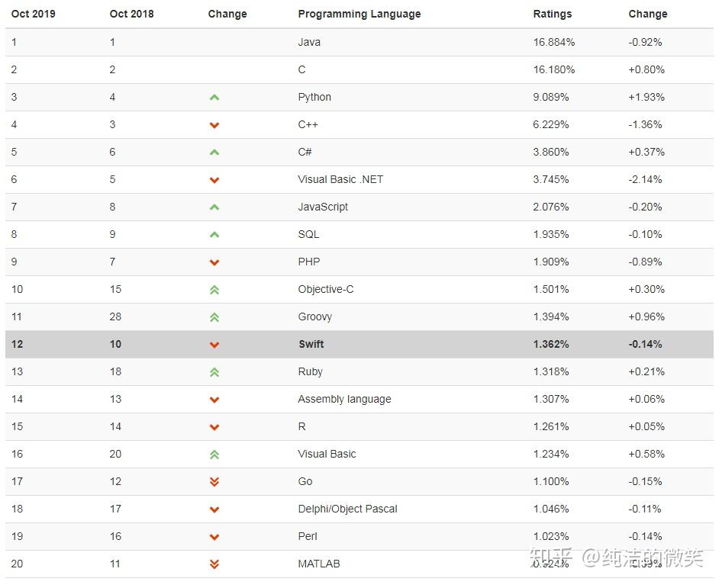Click the green up arrow beside JavaScript
Screen dimensions: 722x588
[214, 207]
